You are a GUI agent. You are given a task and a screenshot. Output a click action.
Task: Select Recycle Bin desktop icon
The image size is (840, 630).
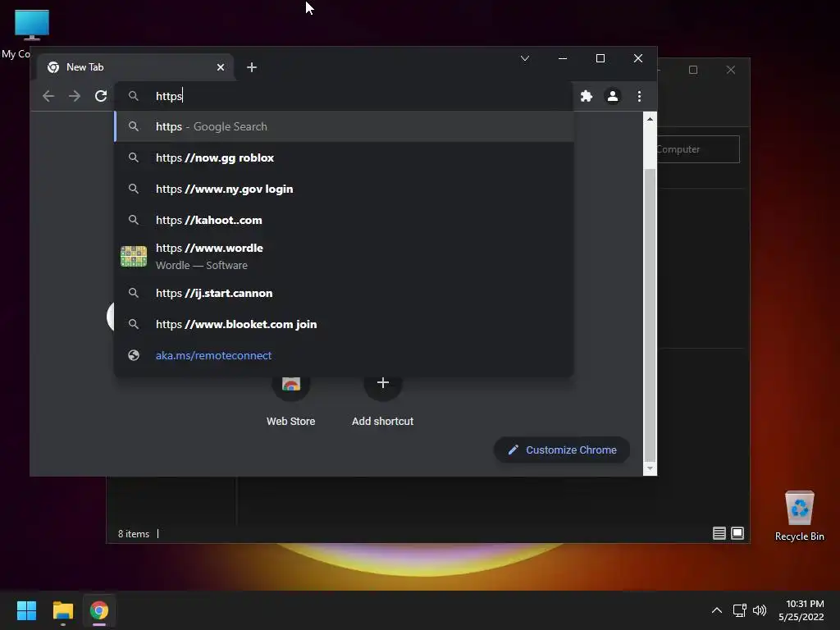tap(799, 515)
